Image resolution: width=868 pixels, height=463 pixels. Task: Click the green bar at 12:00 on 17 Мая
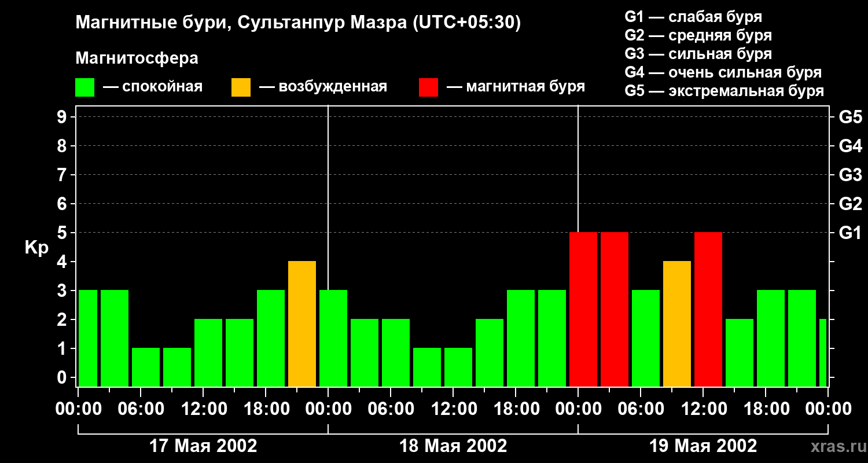pos(208,353)
